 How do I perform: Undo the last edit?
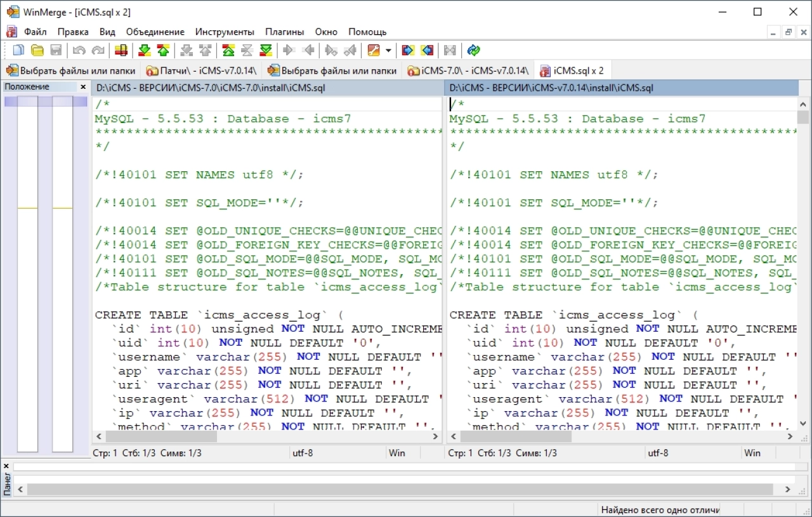tap(79, 50)
